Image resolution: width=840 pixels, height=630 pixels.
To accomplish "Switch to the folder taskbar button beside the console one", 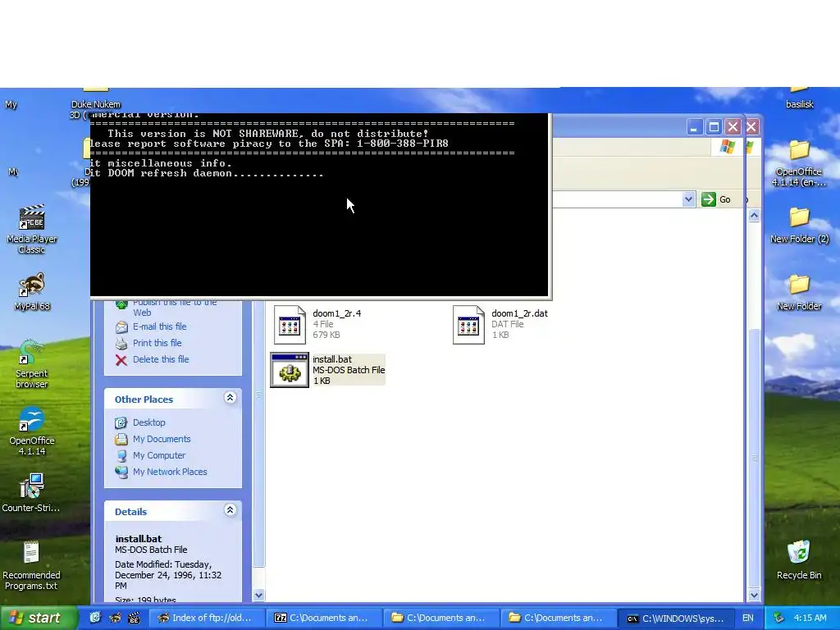I will point(558,618).
